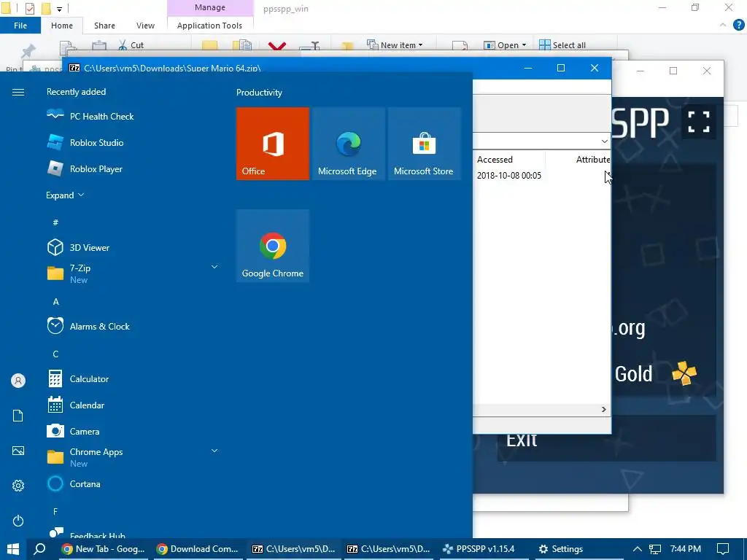
Task: Click 7-Zip horizontal scrollbar right arrow
Action: [x=603, y=410]
